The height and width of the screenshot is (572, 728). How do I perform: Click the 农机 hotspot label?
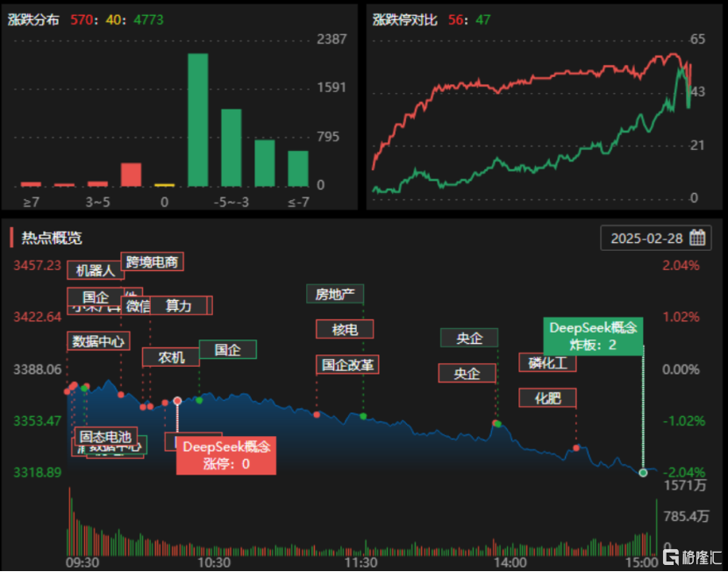pyautogui.click(x=171, y=357)
